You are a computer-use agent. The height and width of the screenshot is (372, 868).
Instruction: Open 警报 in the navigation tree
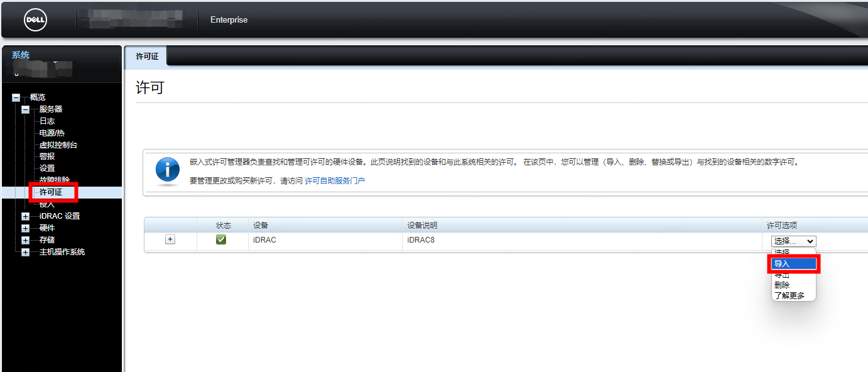point(47,156)
